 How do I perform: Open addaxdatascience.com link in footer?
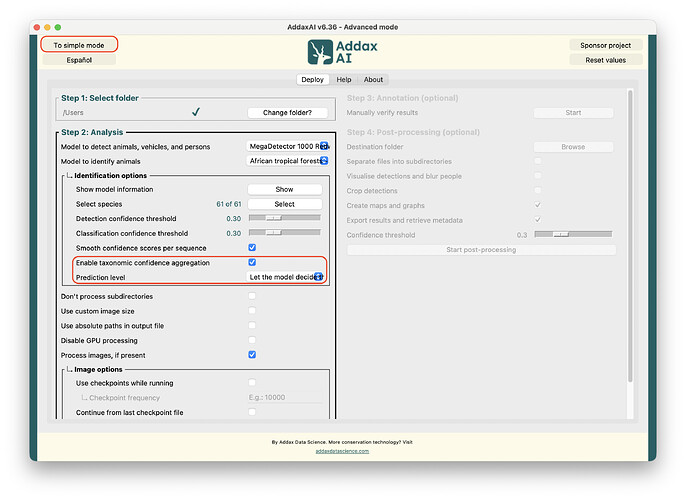pyautogui.click(x=342, y=451)
